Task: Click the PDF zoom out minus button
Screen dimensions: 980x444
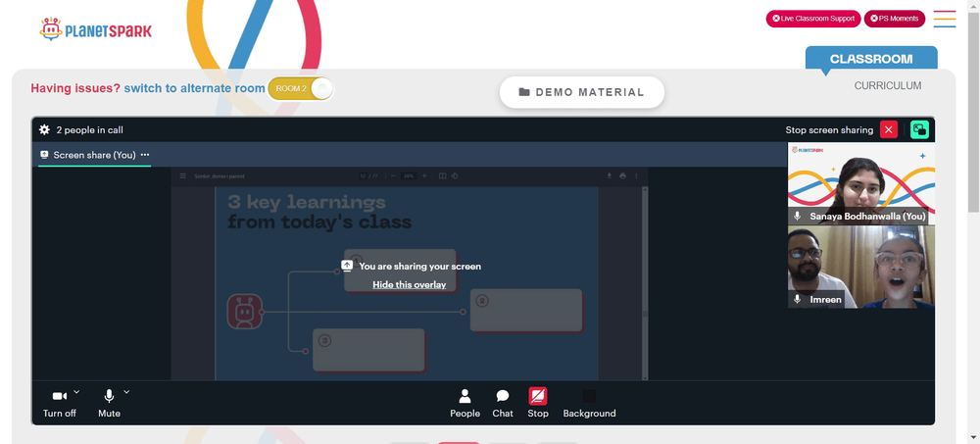Action: pos(393,176)
